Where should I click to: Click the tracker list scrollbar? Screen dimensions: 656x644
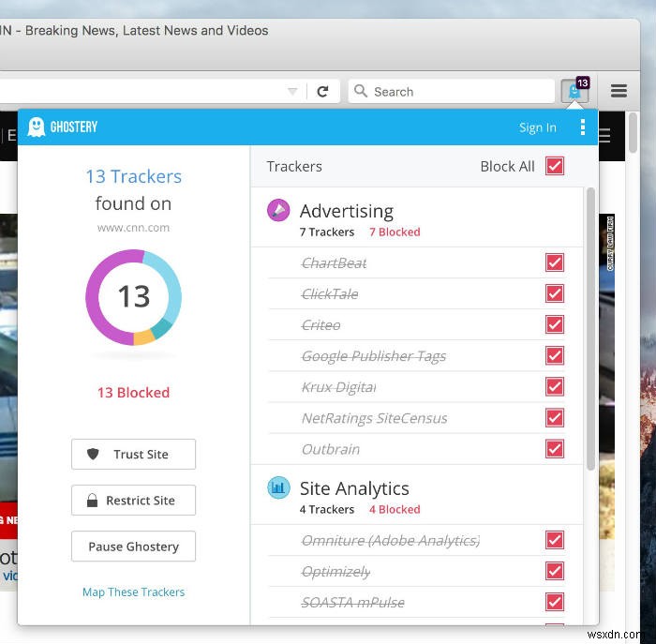click(590, 329)
